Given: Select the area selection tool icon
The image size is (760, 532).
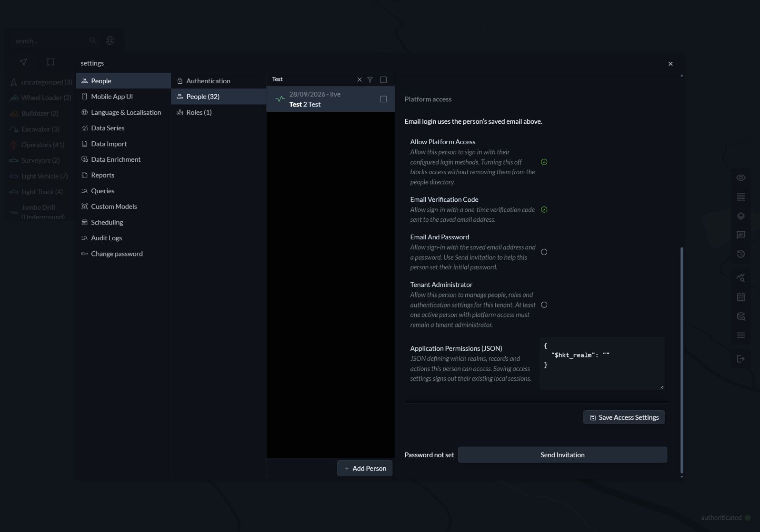Looking at the screenshot, I should tap(50, 62).
